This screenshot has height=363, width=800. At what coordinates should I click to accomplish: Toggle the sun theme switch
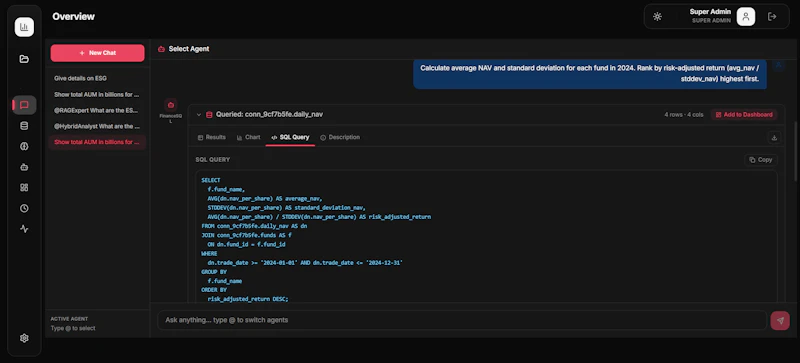coord(657,17)
